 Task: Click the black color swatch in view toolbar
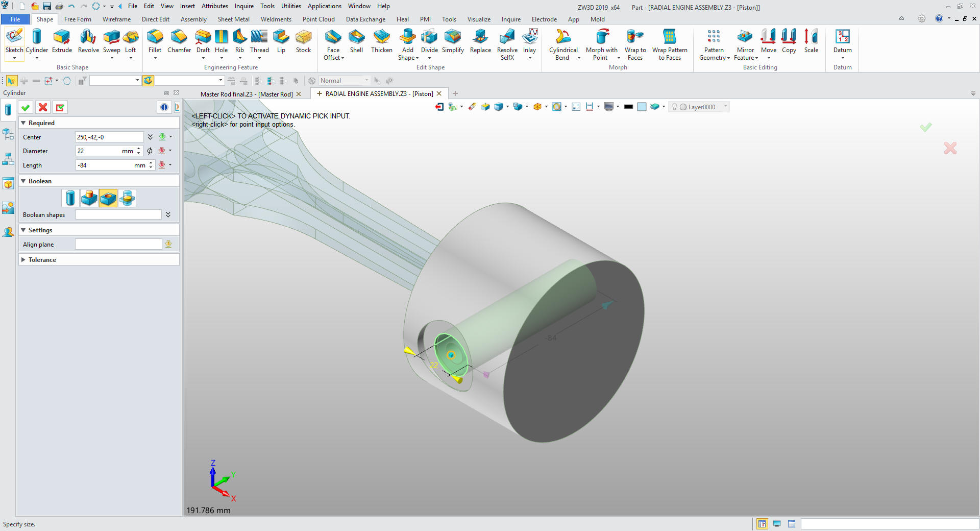(628, 107)
